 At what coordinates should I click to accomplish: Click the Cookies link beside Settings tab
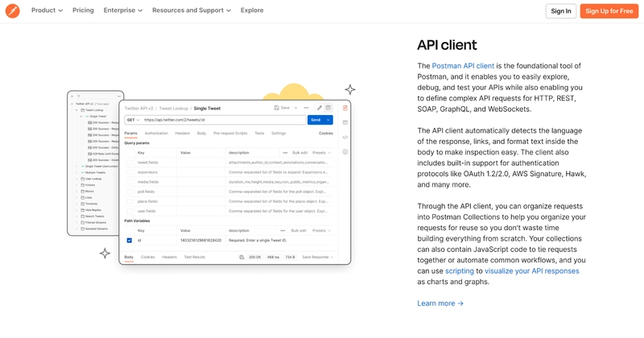point(326,134)
